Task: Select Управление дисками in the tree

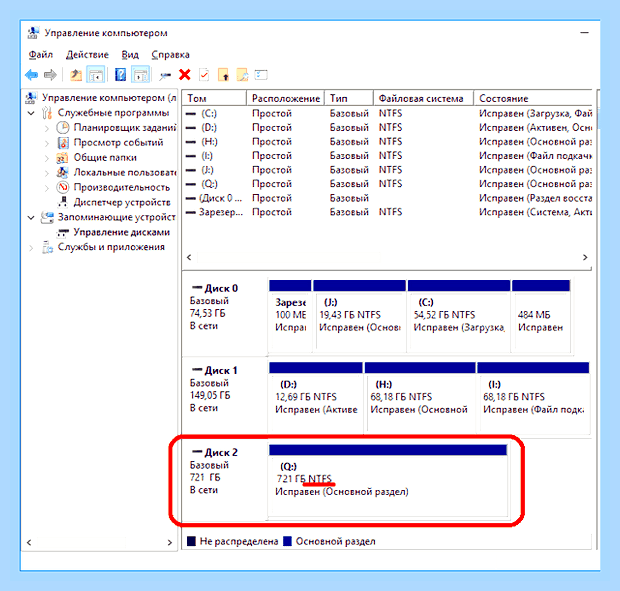Action: point(122,232)
